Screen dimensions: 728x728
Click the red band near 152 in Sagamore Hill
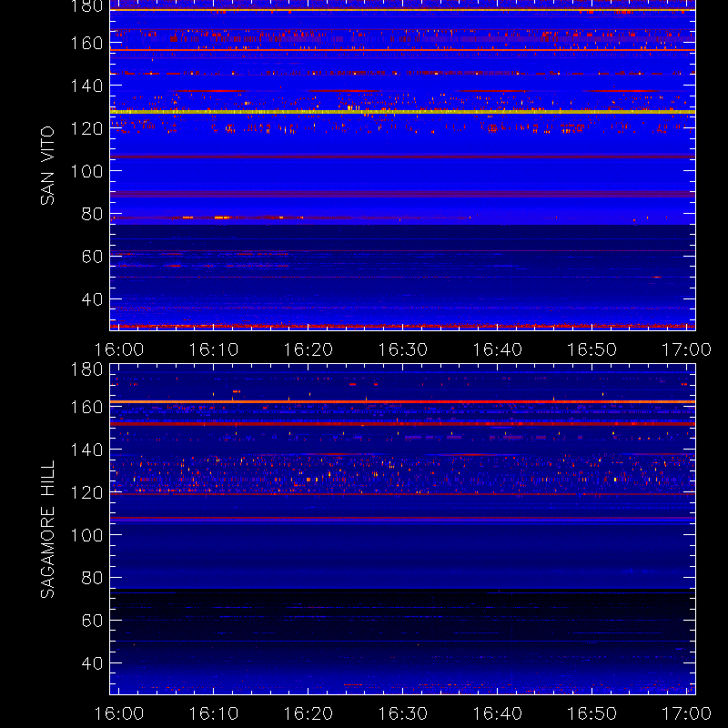point(402,424)
